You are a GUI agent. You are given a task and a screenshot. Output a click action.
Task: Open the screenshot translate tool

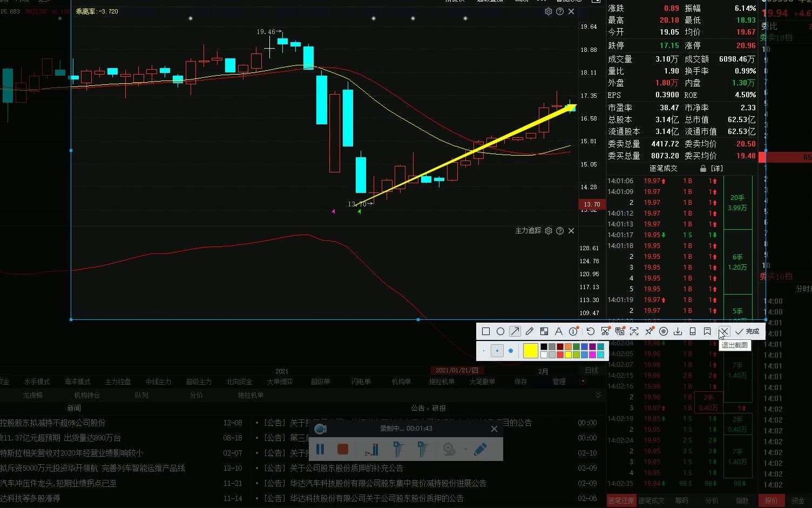pyautogui.click(x=620, y=331)
